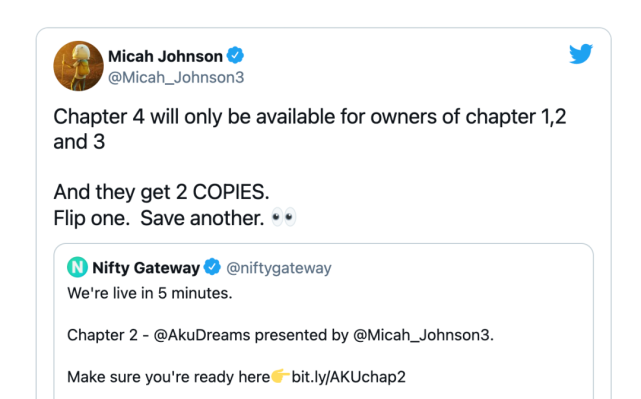The height and width of the screenshot is (399, 641).
Task: Open the bit.ly/AKUchap2 link
Action: pos(348,377)
